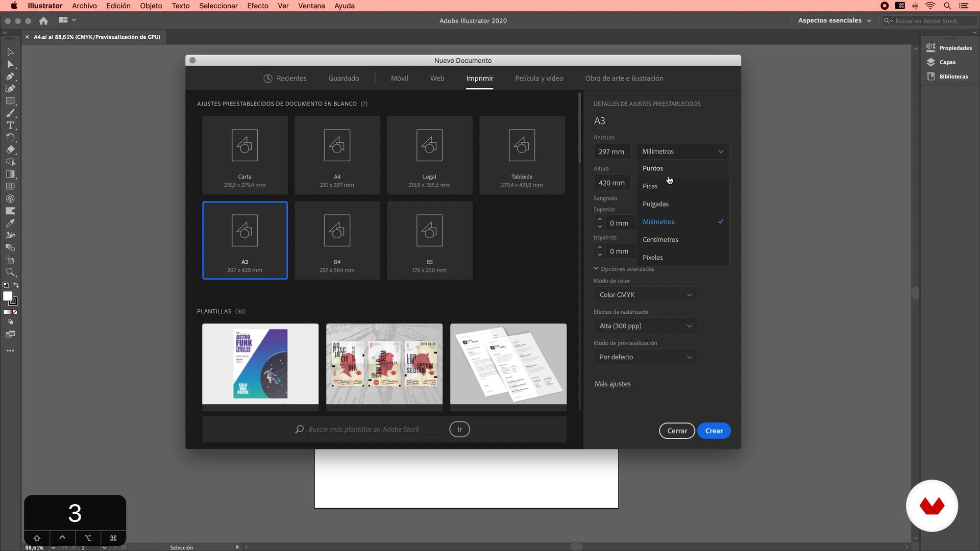Open Edit Toolbar three dots
The height and width of the screenshot is (551, 980).
coord(10,351)
